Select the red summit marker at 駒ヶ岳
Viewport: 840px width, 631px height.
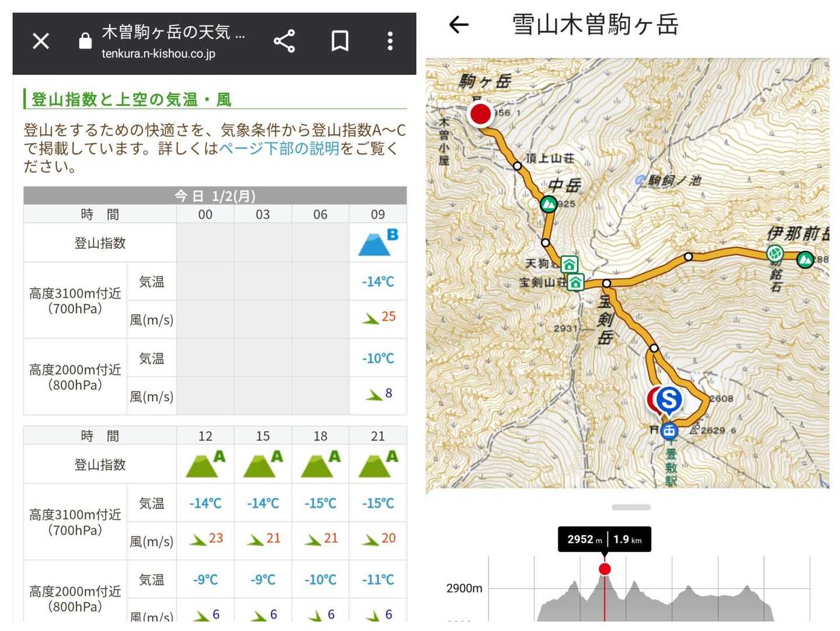point(481,114)
